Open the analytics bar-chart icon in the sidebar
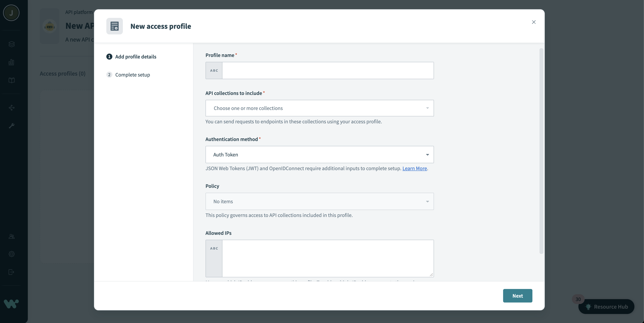The width and height of the screenshot is (644, 323). pos(11,62)
